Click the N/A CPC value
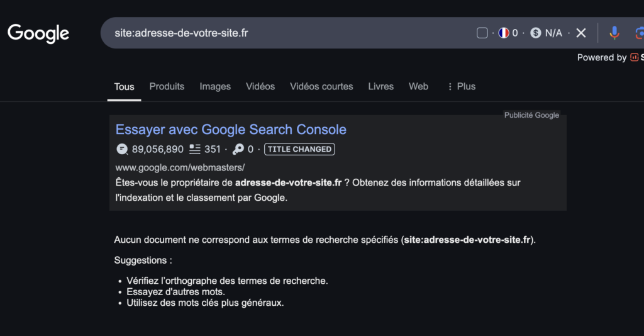The width and height of the screenshot is (644, 336). (553, 33)
